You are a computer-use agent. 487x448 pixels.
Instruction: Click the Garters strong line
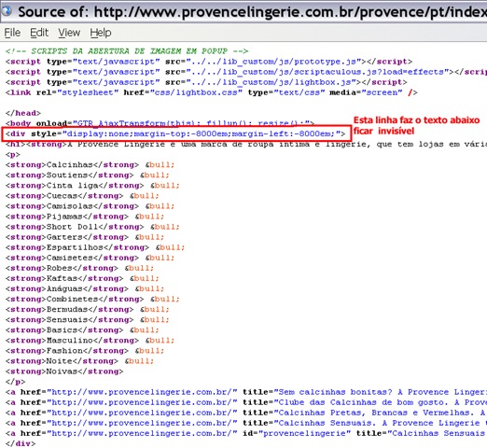click(x=85, y=237)
